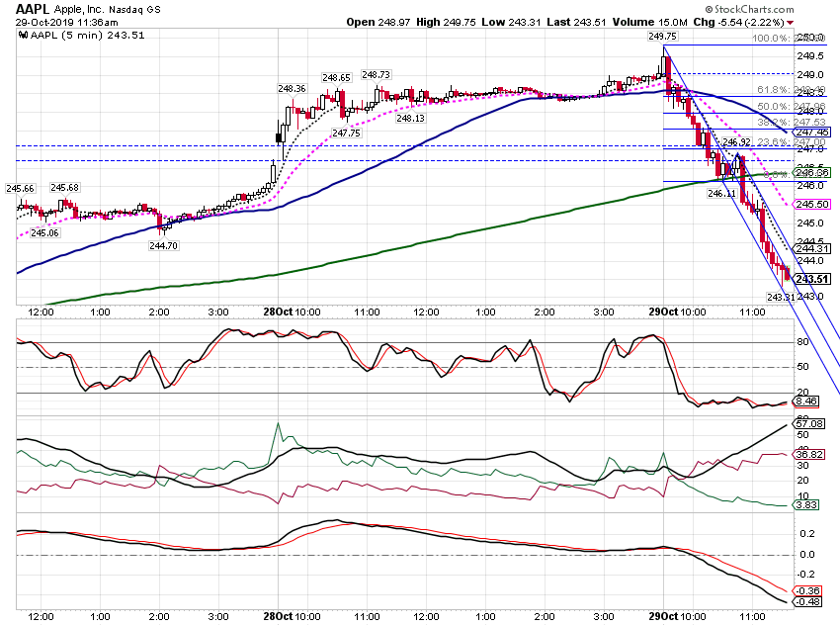The width and height of the screenshot is (840, 626).
Task: Click the 245.68 price annotation
Action: tap(65, 188)
